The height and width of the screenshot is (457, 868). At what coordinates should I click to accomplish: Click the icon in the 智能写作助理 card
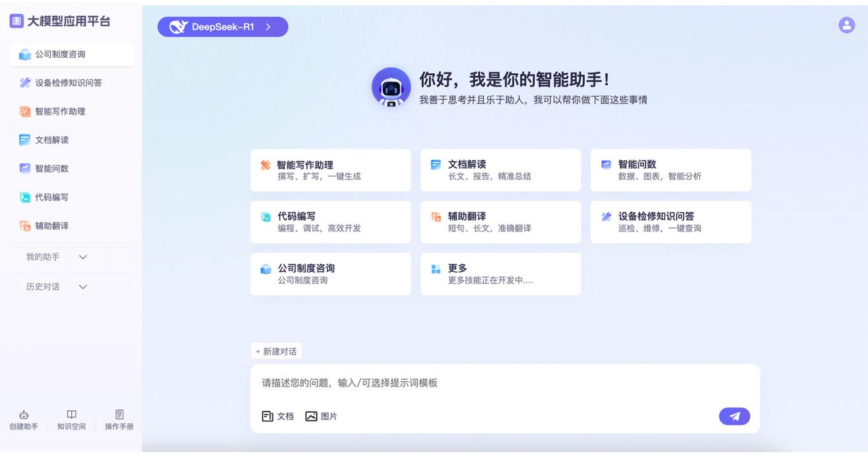[x=265, y=165]
